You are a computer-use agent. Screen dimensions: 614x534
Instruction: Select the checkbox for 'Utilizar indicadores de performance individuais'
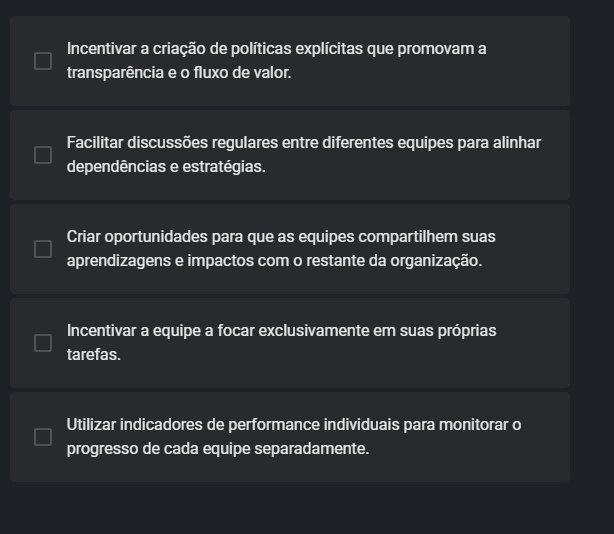43,437
